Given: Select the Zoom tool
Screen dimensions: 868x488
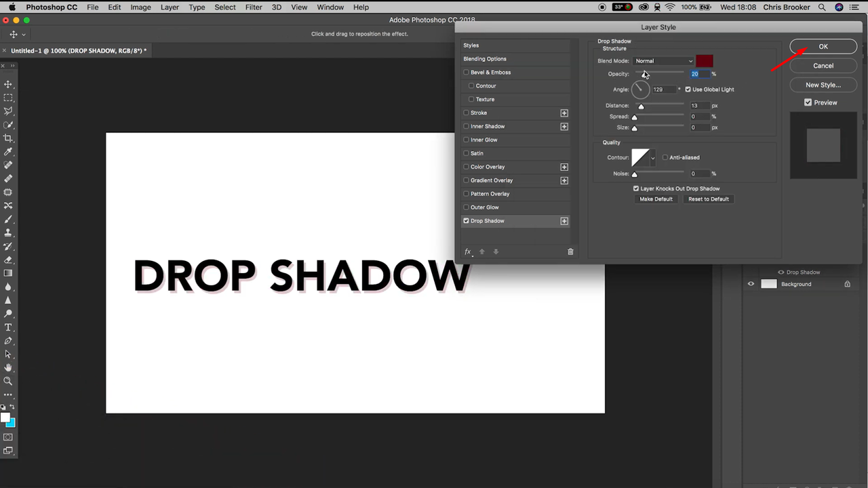Looking at the screenshot, I should click(x=9, y=381).
